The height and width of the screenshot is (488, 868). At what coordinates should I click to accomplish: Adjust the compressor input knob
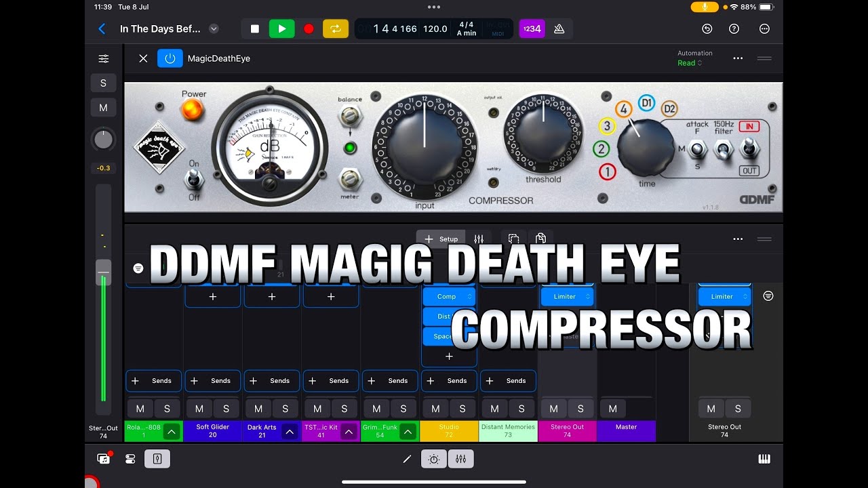pyautogui.click(x=425, y=146)
